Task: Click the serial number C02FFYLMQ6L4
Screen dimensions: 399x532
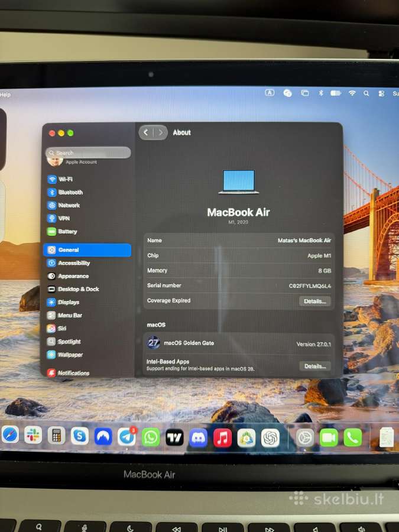Action: [310, 286]
